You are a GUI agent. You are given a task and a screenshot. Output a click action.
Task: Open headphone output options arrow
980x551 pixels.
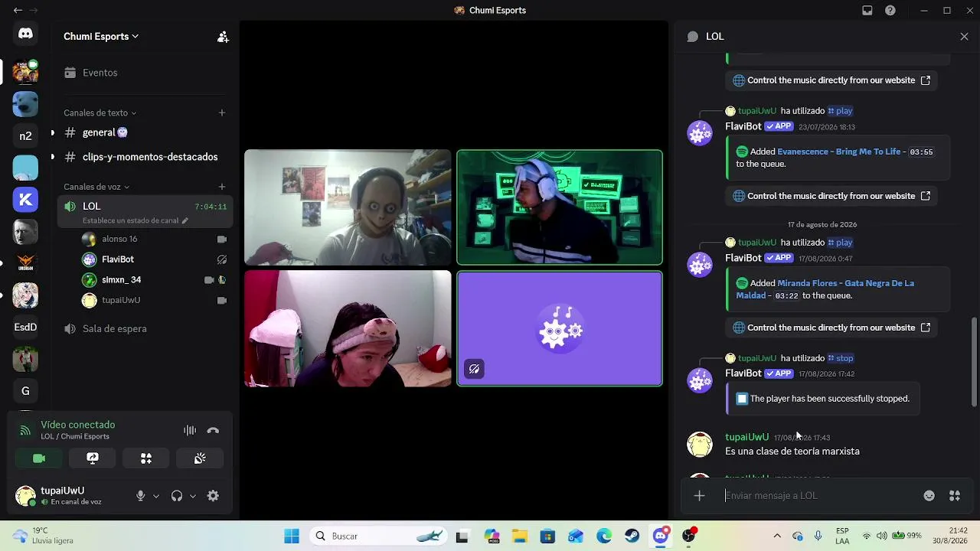point(193,496)
